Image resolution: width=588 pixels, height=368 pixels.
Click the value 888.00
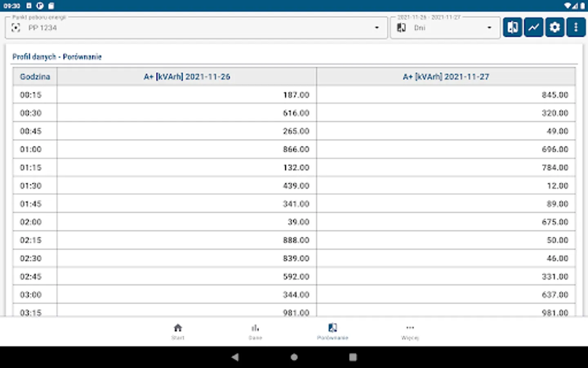pos(296,240)
